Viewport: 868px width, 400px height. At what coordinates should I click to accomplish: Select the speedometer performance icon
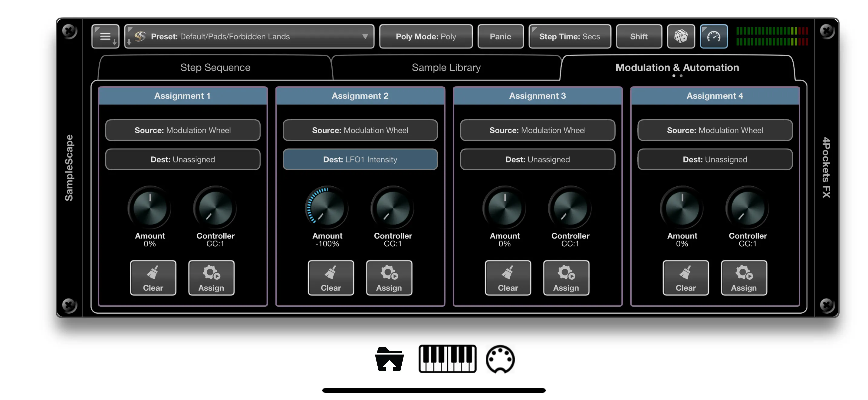coord(714,36)
